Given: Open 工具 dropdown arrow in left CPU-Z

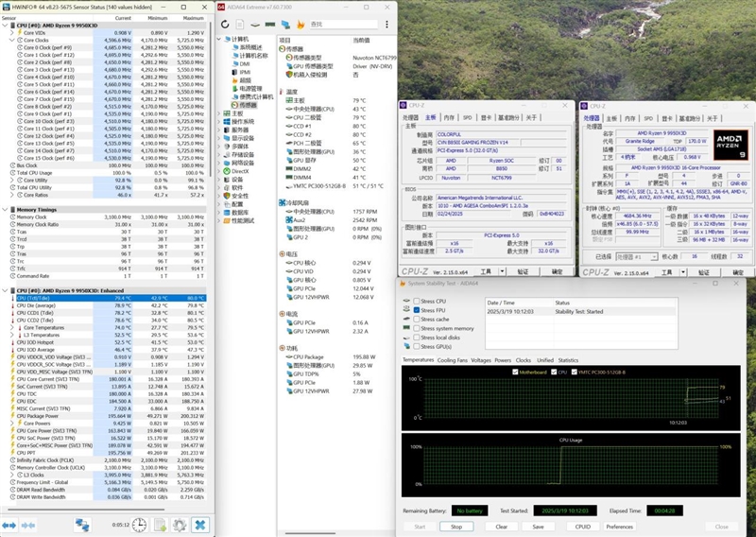Looking at the screenshot, I should tap(502, 272).
